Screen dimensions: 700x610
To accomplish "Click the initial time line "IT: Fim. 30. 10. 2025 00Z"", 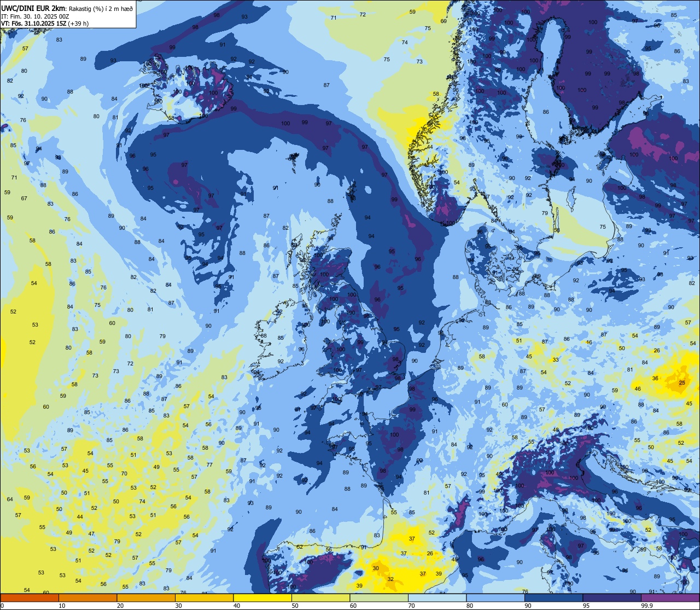I will click(35, 16).
